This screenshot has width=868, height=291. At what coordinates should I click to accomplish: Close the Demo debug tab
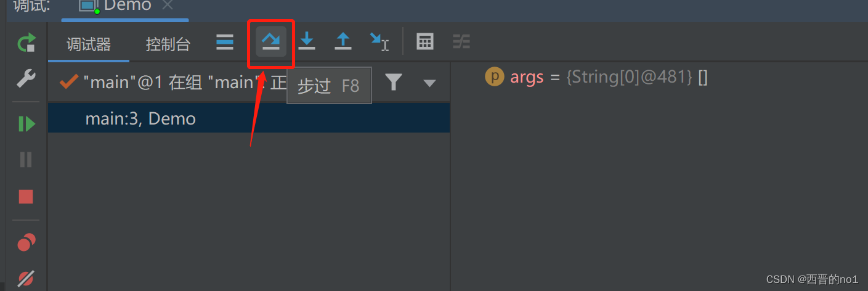click(x=167, y=6)
